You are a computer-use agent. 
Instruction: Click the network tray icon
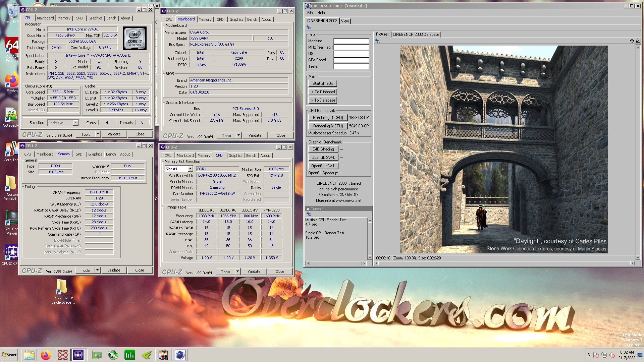[x=604, y=355]
